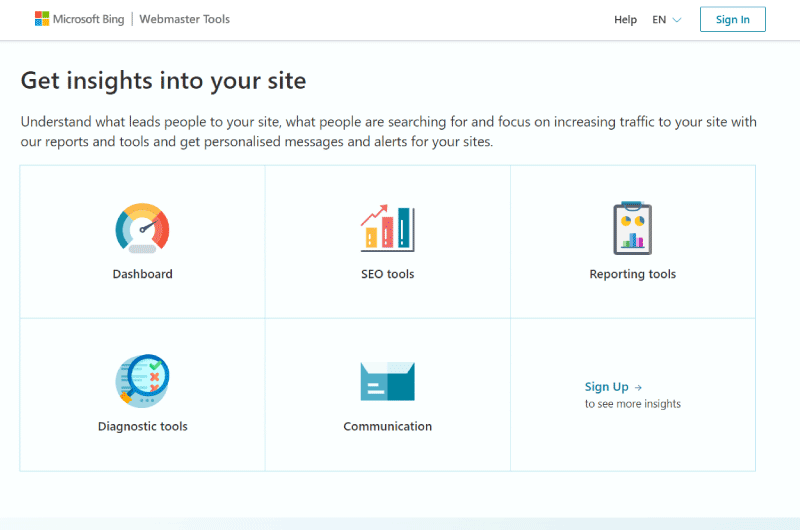Click the Dashboard label
This screenshot has width=800, height=530.
pyautogui.click(x=142, y=274)
